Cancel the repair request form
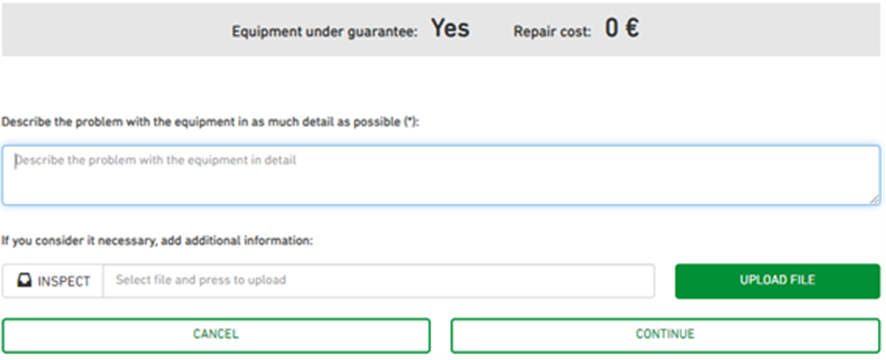886x360 pixels. point(216,335)
